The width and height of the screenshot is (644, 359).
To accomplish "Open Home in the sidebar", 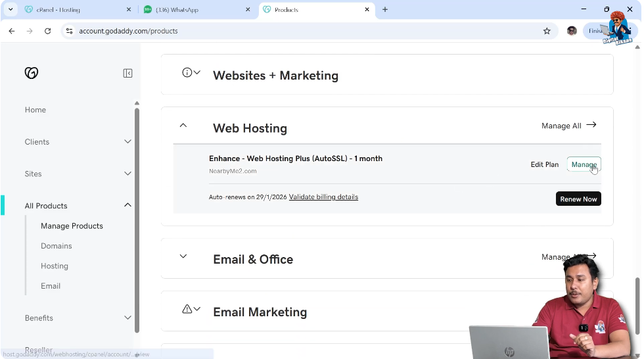I will click(x=35, y=110).
